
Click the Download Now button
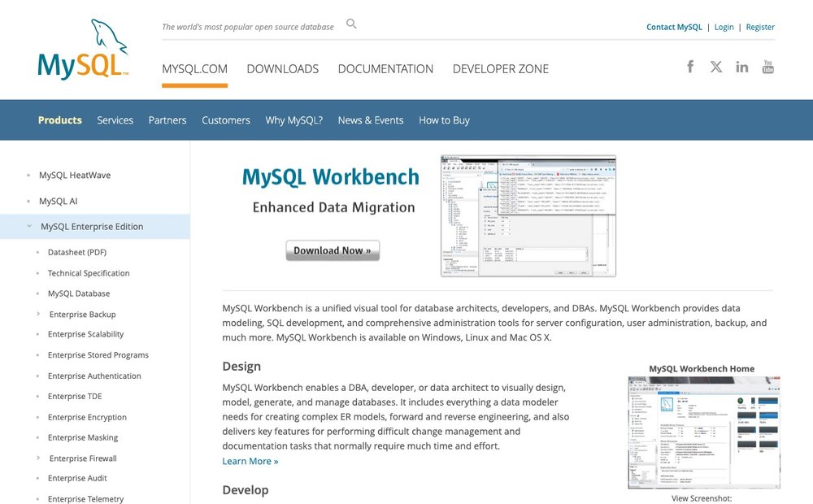pyautogui.click(x=333, y=250)
